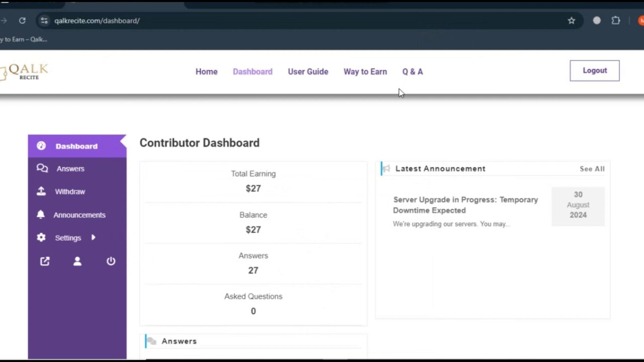Open Settings label in the purple sidebar
This screenshot has width=644, height=362.
click(x=68, y=238)
